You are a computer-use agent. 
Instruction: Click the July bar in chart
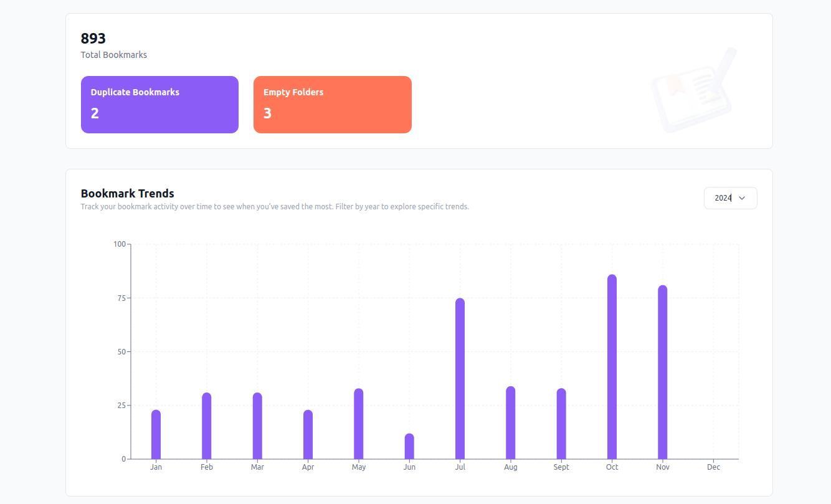point(460,378)
